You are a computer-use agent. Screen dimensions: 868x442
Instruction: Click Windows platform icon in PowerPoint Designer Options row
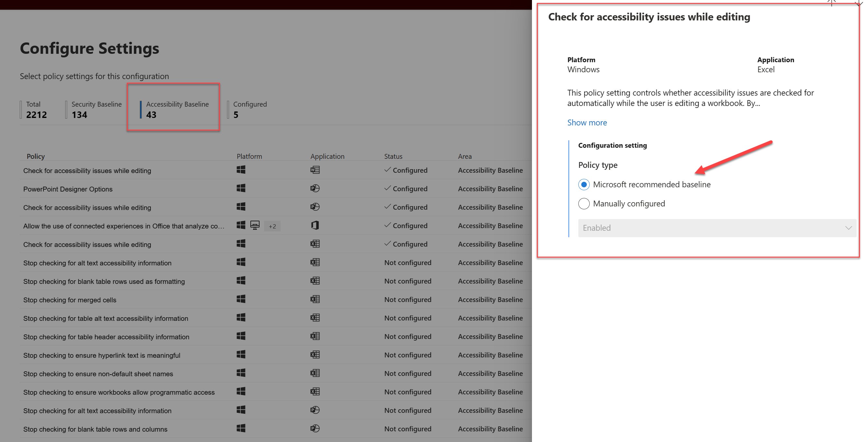(241, 188)
